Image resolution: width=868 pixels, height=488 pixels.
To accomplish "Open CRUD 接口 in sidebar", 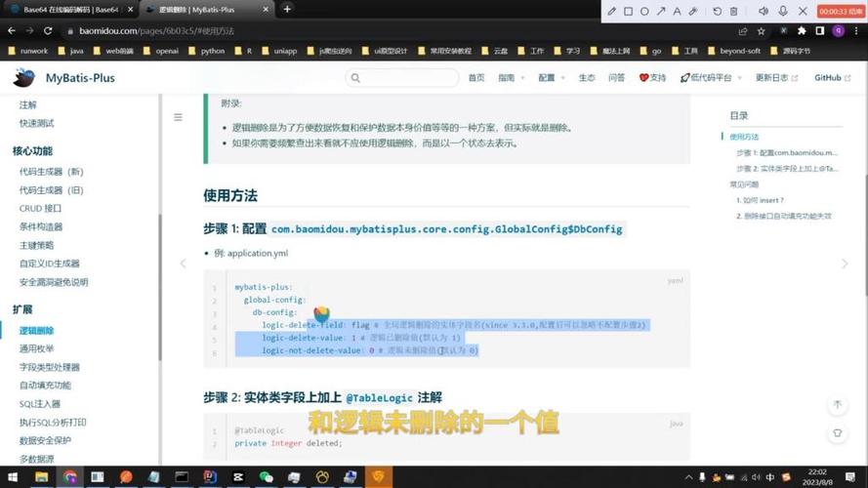I will [40, 209].
